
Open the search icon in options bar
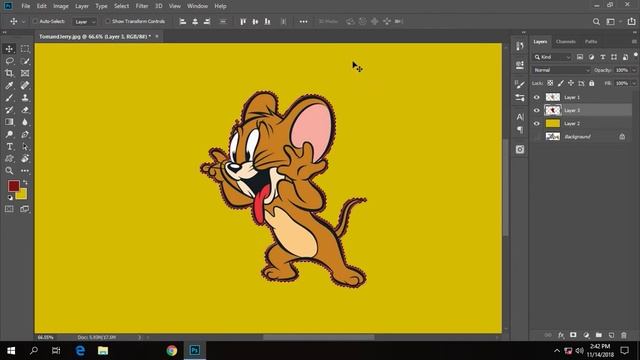(x=596, y=22)
